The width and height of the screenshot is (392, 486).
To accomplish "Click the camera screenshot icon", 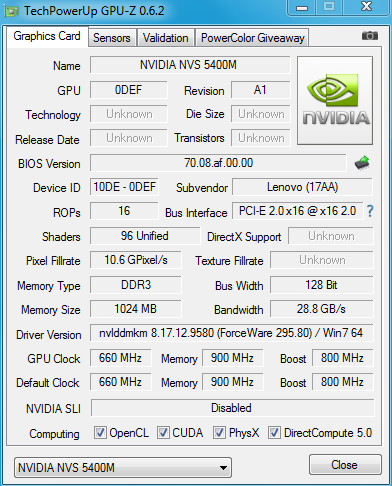I will coord(370,35).
